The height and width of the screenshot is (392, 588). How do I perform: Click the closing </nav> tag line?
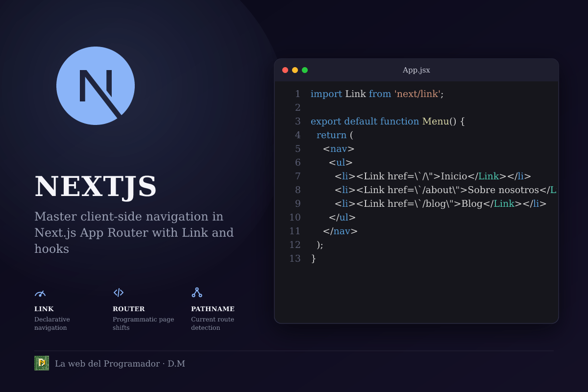point(340,231)
